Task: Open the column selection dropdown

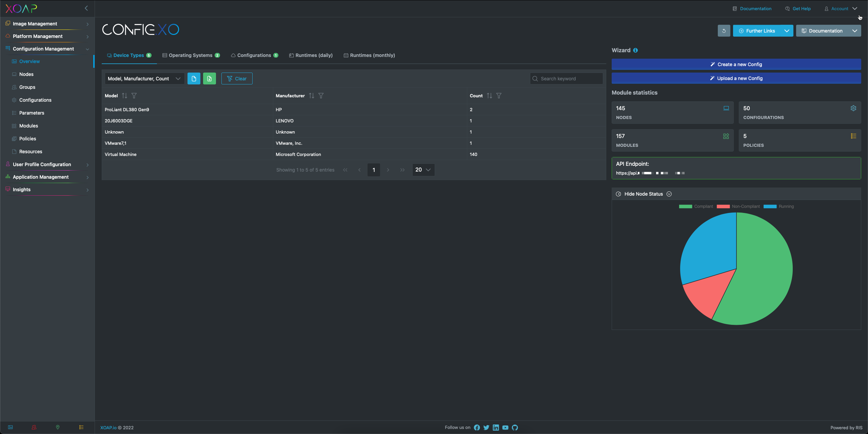Action: [144, 79]
